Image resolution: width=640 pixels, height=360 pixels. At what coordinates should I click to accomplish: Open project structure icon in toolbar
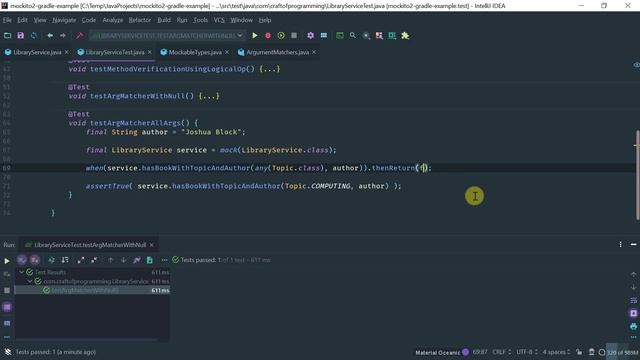324,36
